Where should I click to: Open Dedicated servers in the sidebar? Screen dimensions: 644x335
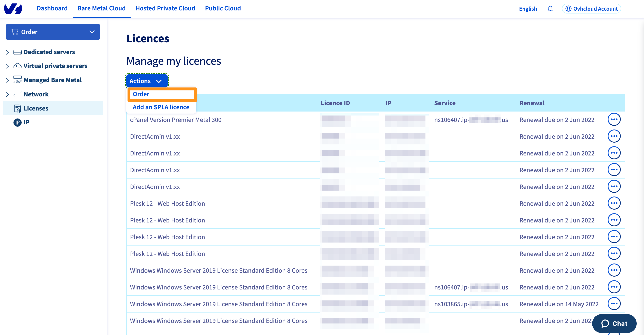tap(49, 52)
